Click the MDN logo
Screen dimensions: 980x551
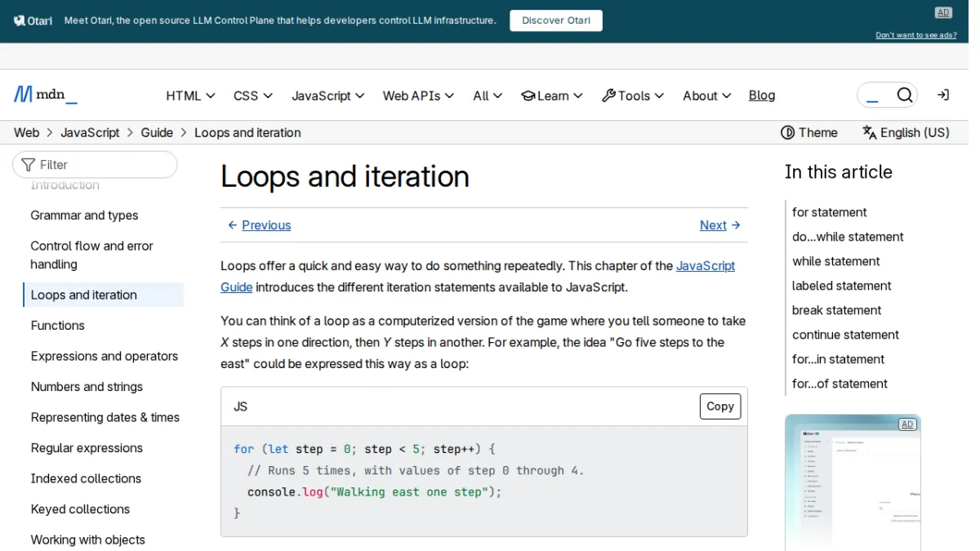point(46,95)
